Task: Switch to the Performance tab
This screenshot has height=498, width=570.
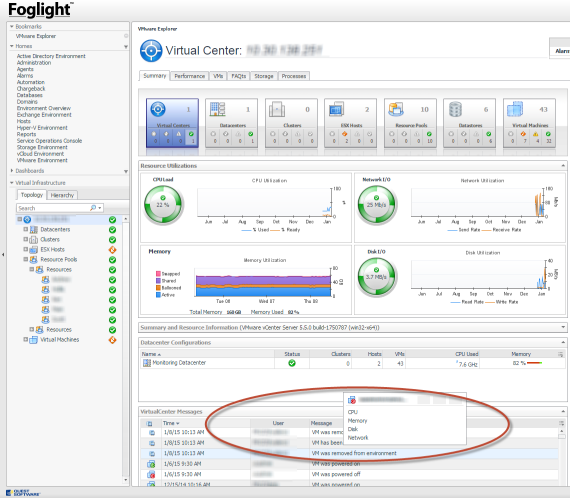Action: 190,76
